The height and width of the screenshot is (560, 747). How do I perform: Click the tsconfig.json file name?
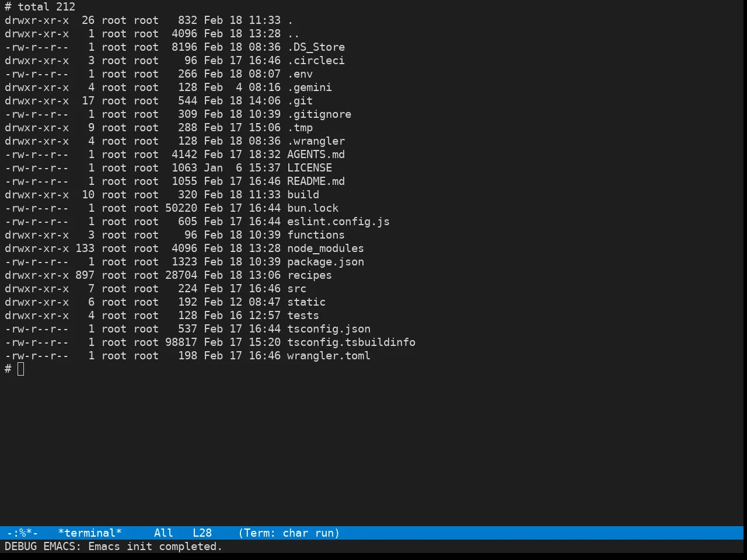[329, 329]
